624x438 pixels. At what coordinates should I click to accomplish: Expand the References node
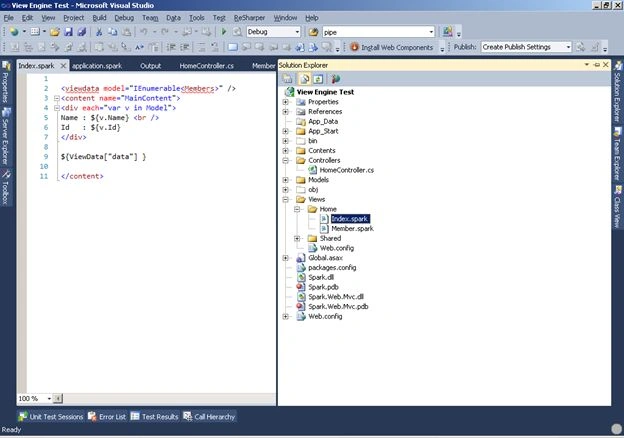click(285, 112)
